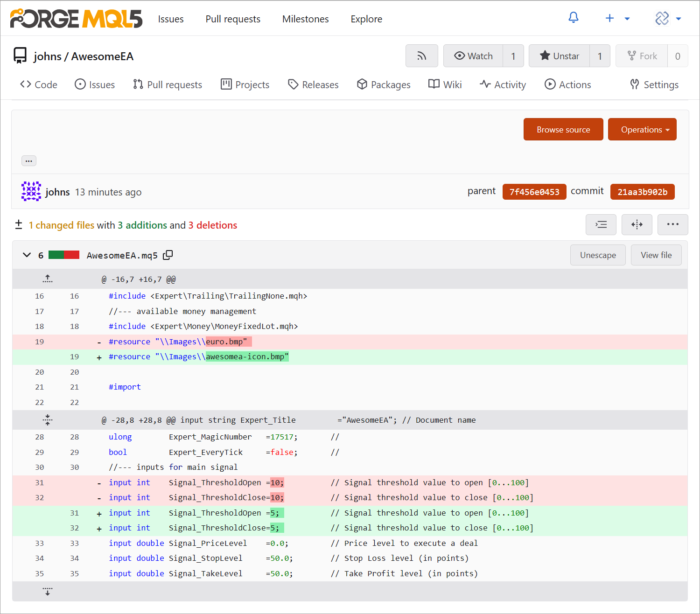Viewport: 700px width, 614px height.
Task: Go to the Wiki tab
Action: pos(445,84)
